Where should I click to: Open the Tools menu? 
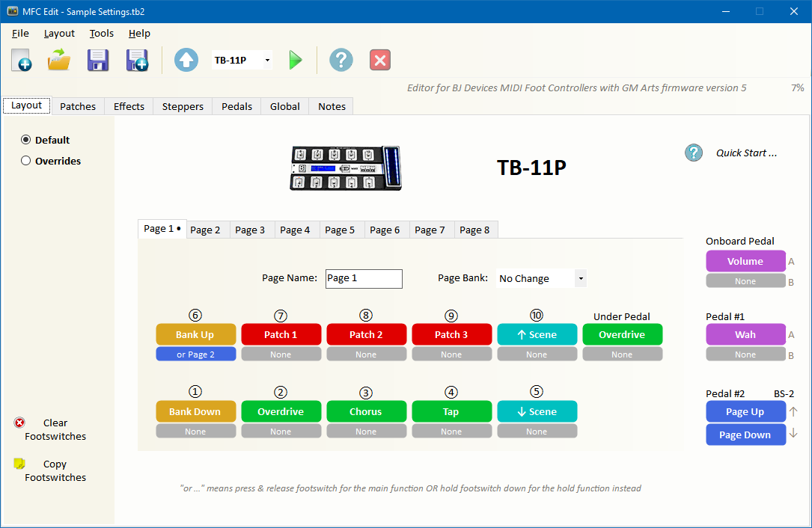pos(101,34)
